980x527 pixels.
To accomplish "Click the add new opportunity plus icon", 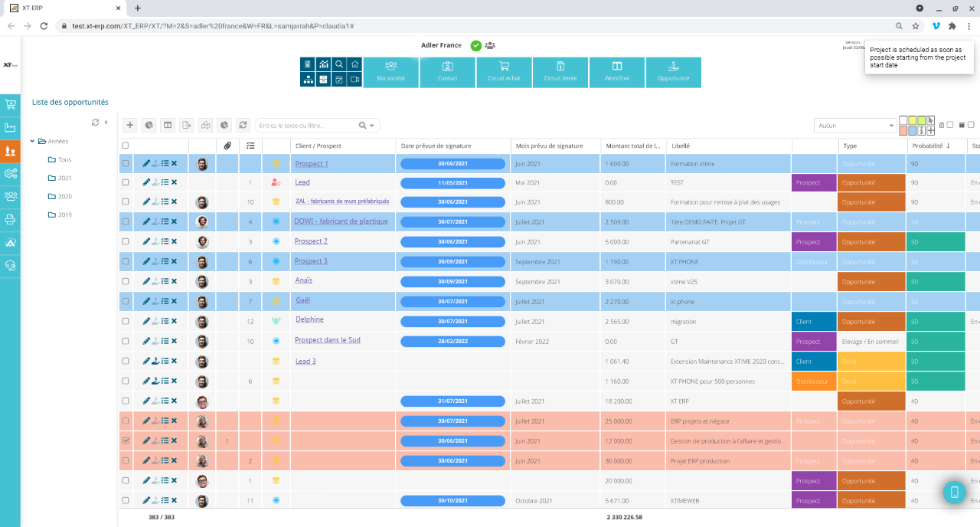I will (x=129, y=125).
